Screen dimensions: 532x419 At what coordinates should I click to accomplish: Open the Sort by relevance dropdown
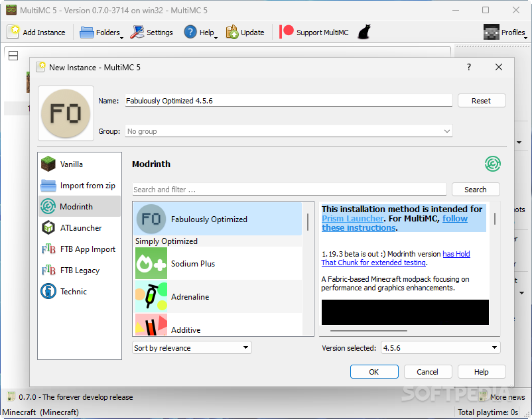point(192,348)
